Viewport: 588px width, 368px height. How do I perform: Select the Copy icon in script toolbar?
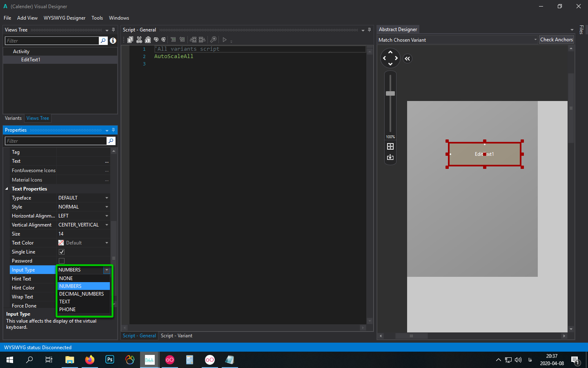130,40
